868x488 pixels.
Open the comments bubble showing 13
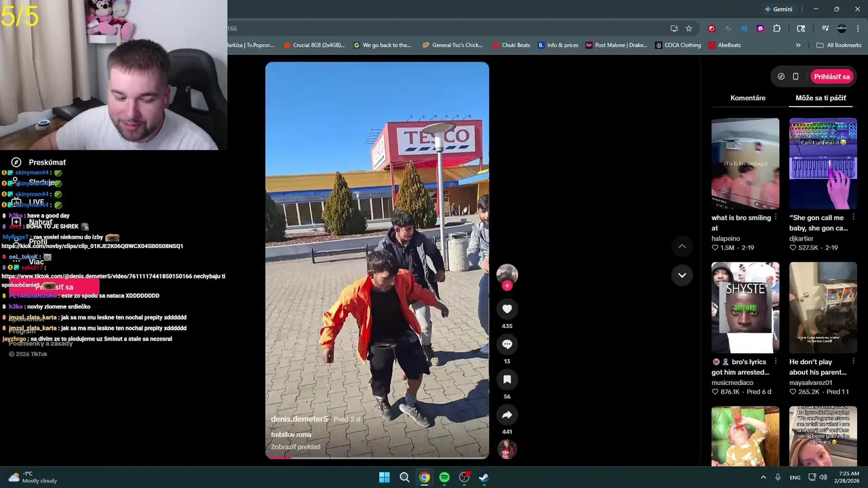click(x=507, y=344)
